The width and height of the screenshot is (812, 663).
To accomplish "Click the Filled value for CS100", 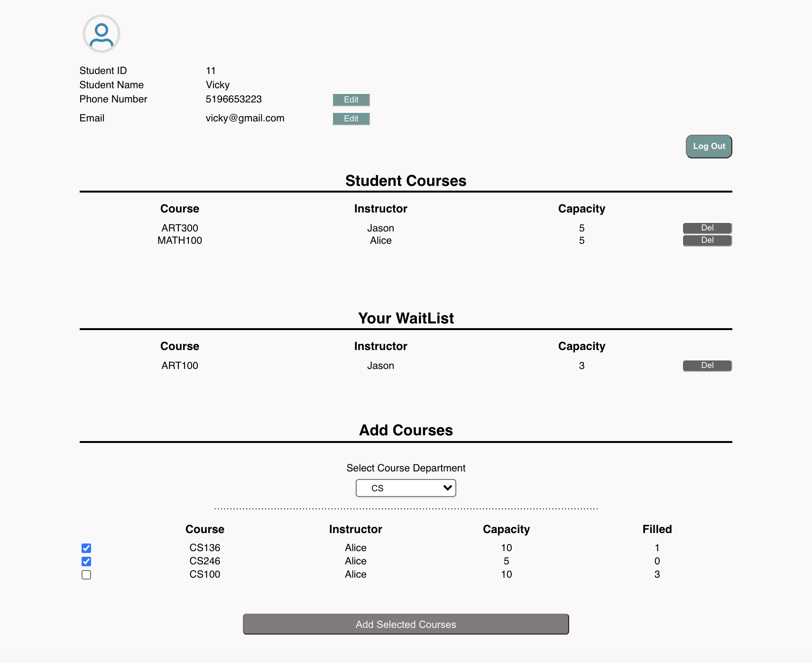I will (x=657, y=574).
